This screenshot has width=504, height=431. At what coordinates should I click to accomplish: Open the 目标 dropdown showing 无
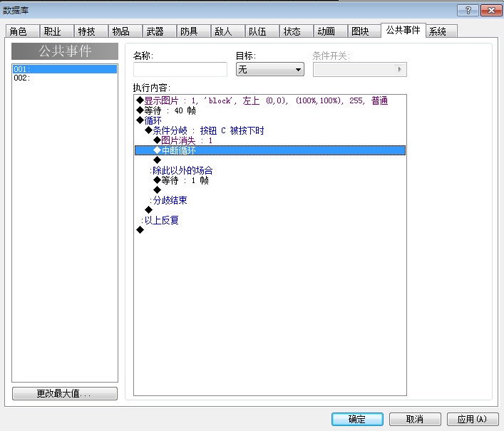tap(270, 69)
